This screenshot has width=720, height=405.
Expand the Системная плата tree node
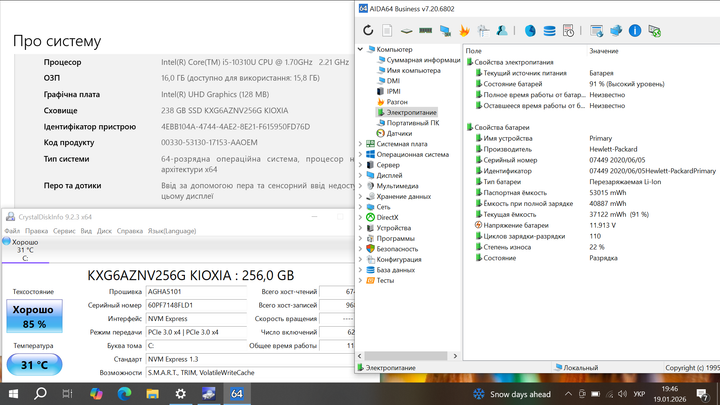pyautogui.click(x=360, y=144)
